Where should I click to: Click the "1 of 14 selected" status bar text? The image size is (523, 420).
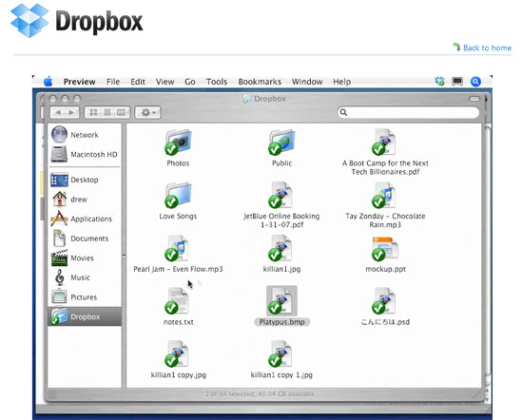pos(260,393)
